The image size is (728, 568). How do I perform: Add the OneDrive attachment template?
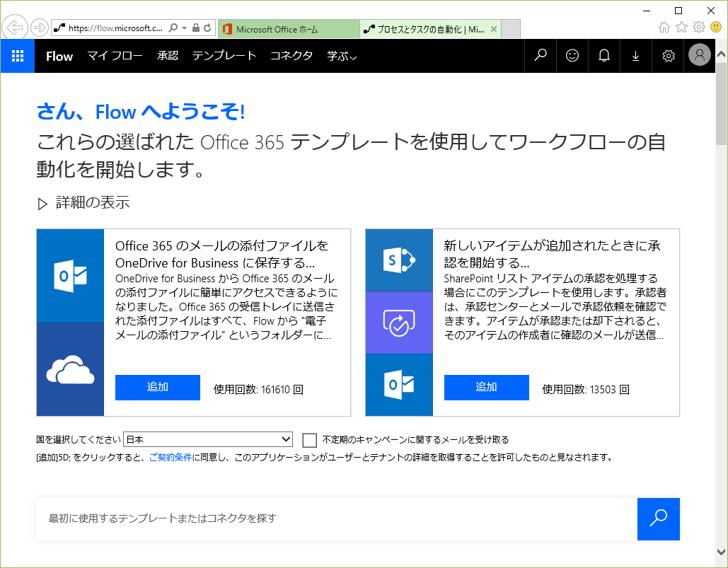(x=157, y=387)
